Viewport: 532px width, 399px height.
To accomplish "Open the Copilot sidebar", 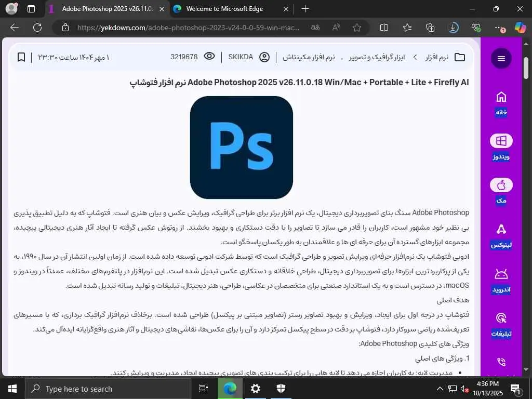I will coord(520,28).
